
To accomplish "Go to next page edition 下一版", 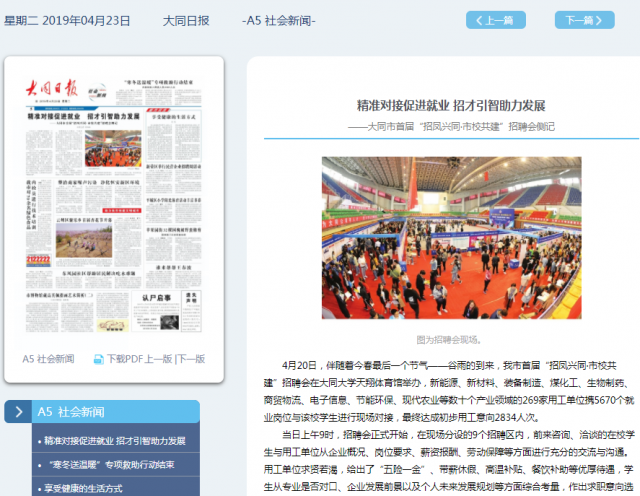I will 191,359.
